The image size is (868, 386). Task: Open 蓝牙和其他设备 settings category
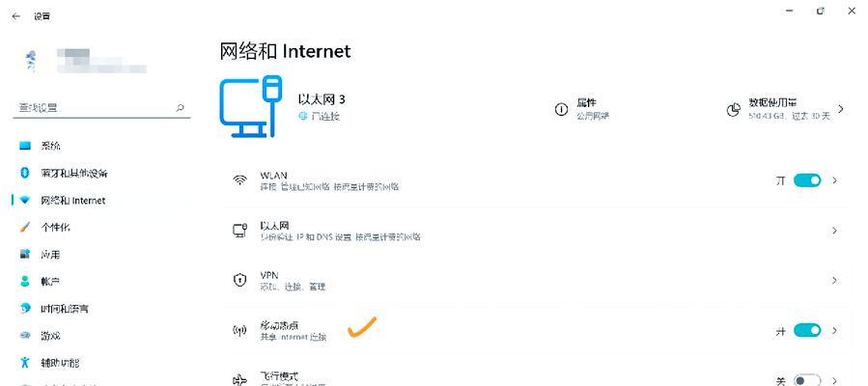click(x=101, y=173)
